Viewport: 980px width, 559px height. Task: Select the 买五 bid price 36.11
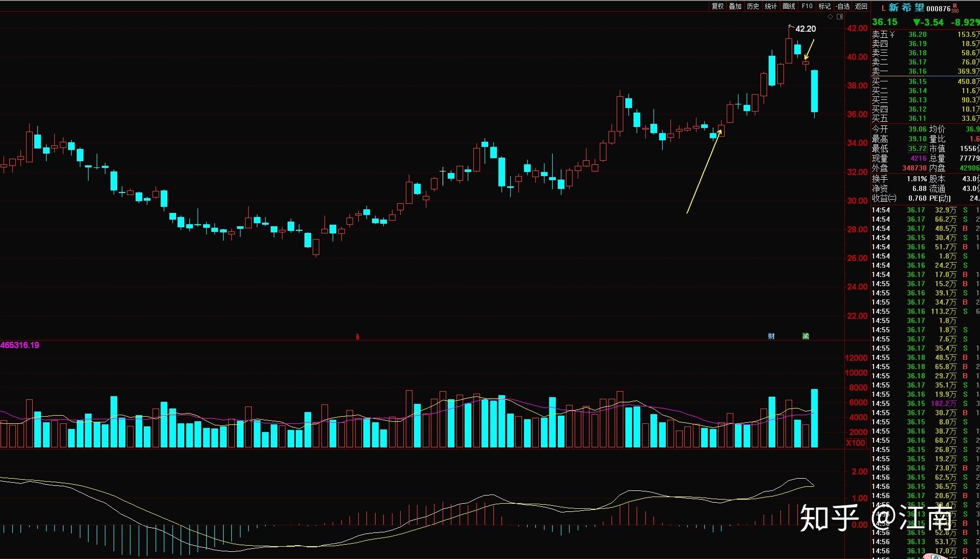coord(918,118)
